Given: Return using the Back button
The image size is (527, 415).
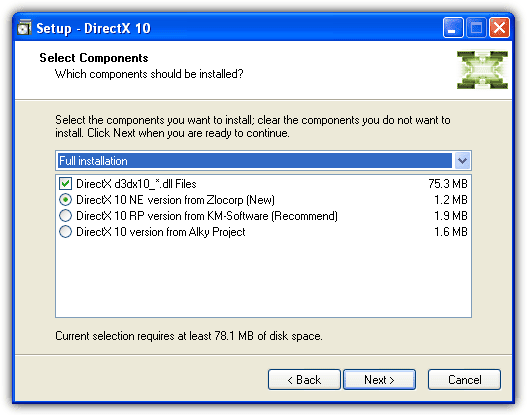Looking at the screenshot, I should coord(304,380).
